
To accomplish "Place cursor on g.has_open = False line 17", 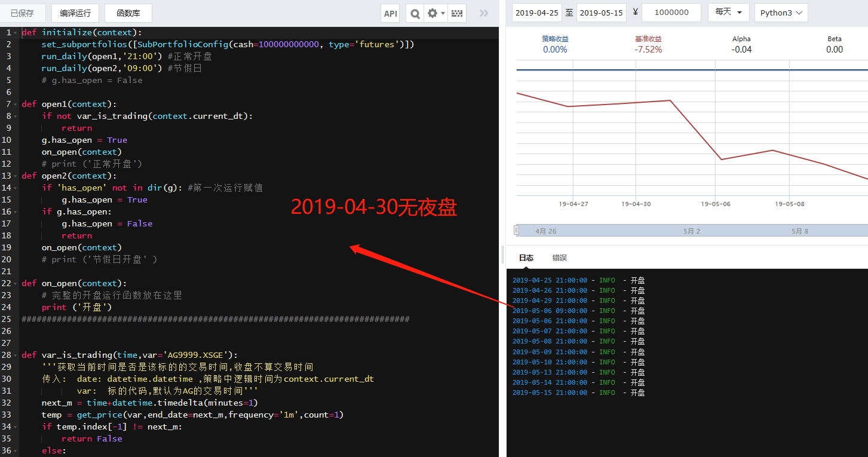I will [x=107, y=223].
